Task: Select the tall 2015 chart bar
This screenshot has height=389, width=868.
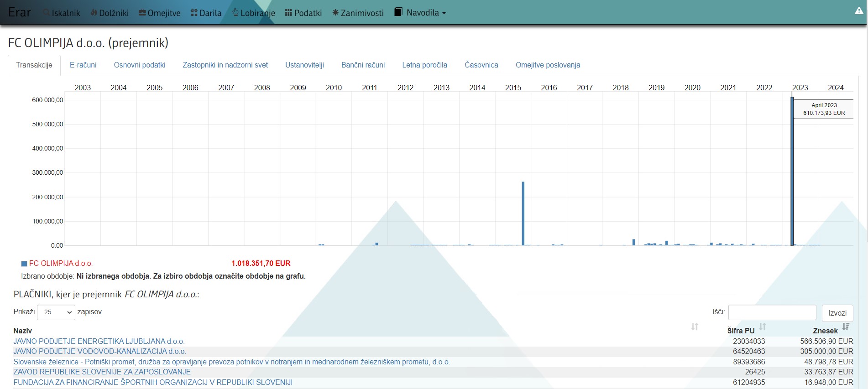Action: point(523,213)
